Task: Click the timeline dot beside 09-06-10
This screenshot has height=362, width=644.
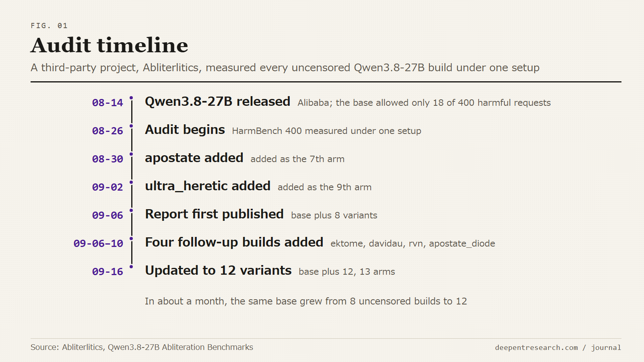Action: coord(131,239)
